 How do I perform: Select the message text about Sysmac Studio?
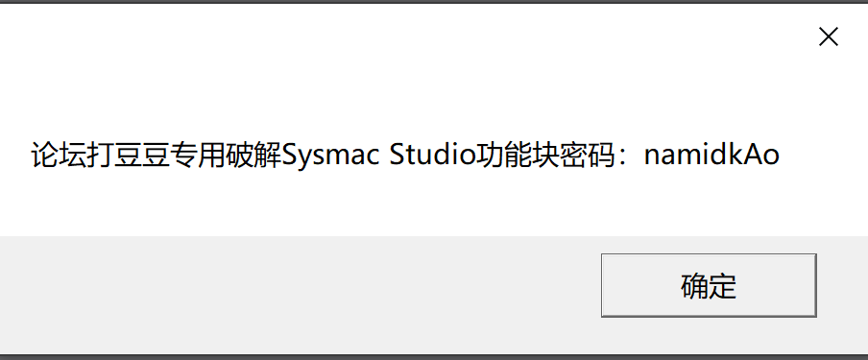click(x=405, y=156)
